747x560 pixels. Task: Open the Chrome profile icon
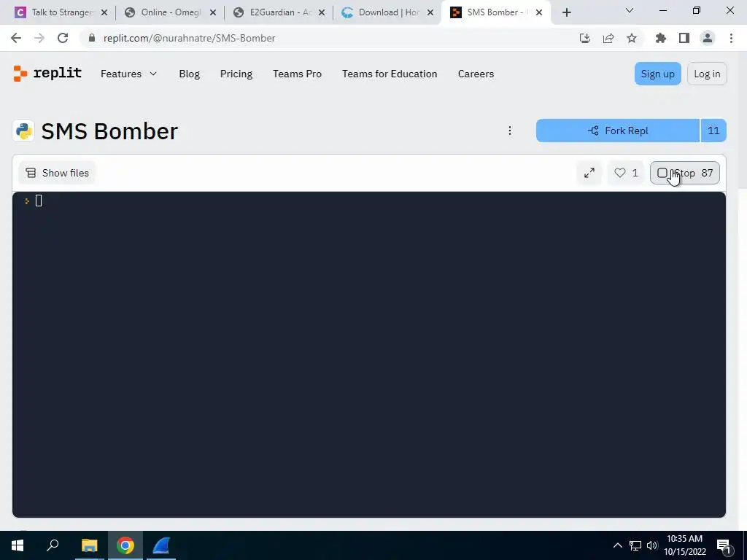(x=708, y=38)
